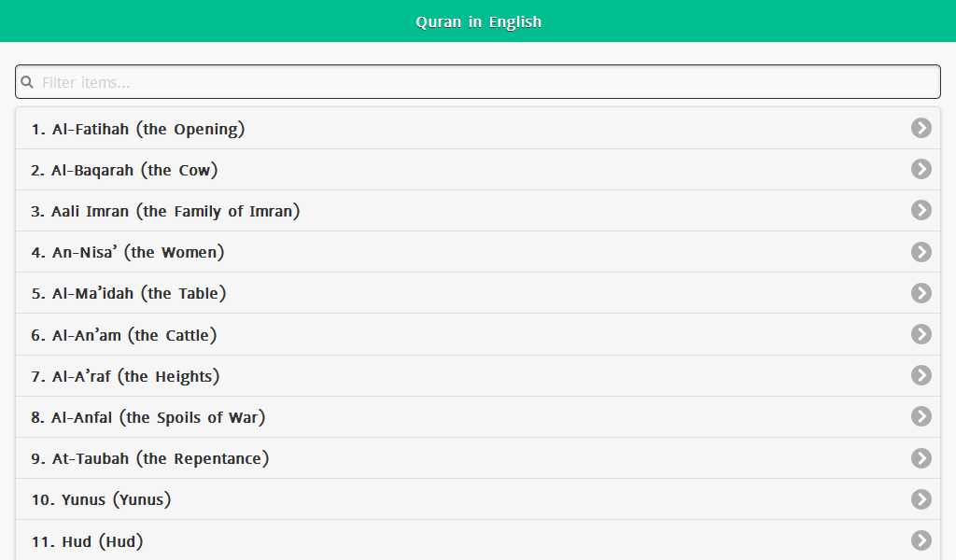Open surah 2. Al-Baqarah (the Cow)
This screenshot has width=956, height=560.
coord(124,170)
